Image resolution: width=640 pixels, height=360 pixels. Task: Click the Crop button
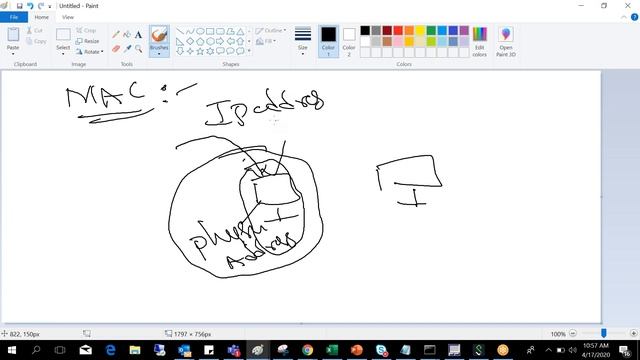click(86, 31)
